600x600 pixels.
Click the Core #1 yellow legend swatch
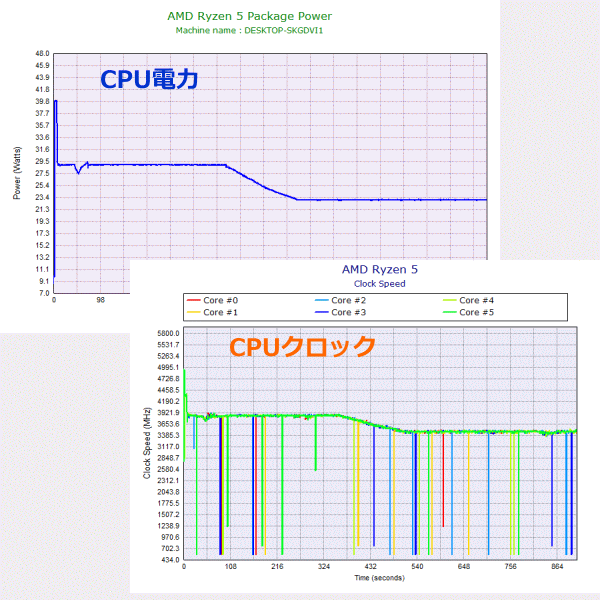point(194,312)
